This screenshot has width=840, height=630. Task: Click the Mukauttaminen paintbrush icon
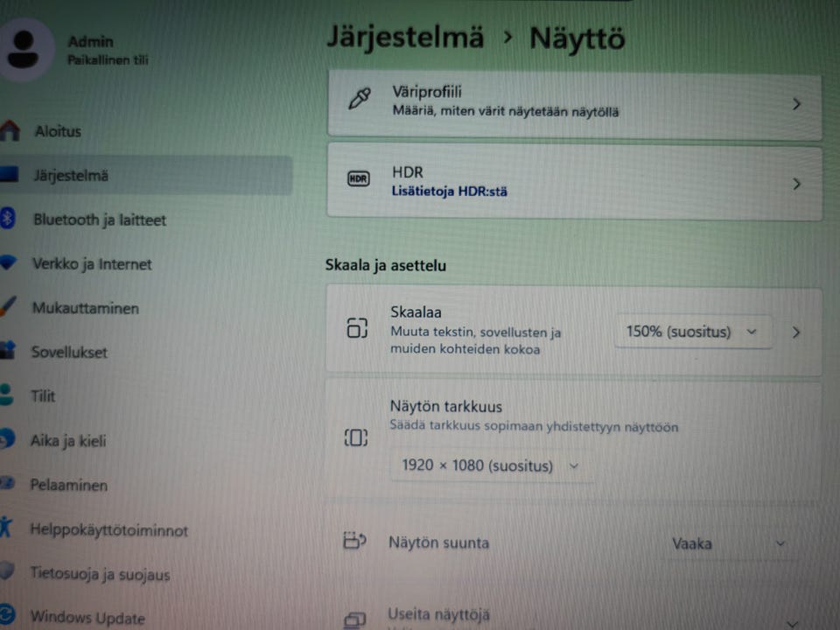(x=8, y=306)
